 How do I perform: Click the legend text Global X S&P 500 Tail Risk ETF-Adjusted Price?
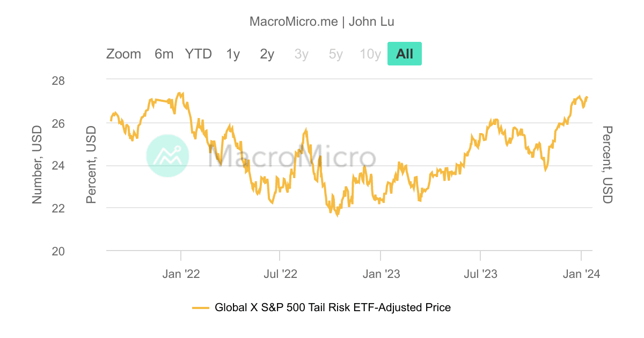333,307
